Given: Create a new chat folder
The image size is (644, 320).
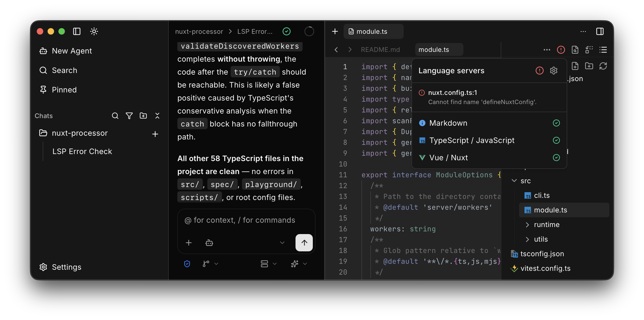Looking at the screenshot, I should point(143,116).
